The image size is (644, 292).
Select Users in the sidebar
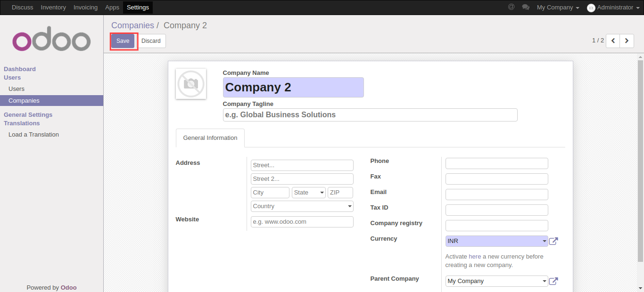click(17, 89)
